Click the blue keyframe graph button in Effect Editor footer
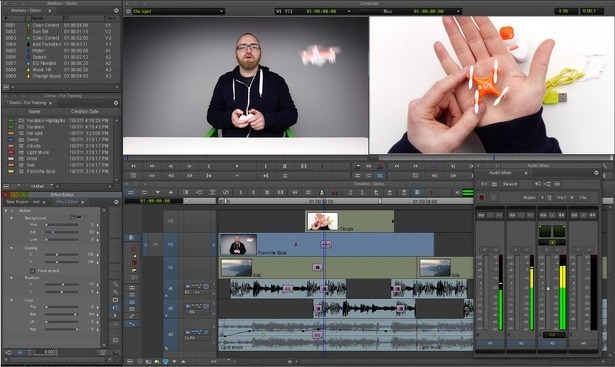 tap(19, 352)
